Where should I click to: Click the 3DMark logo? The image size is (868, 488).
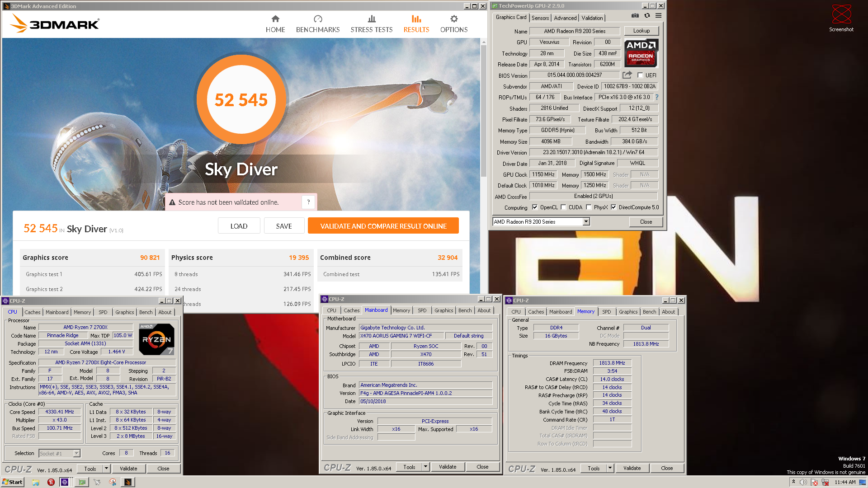55,23
